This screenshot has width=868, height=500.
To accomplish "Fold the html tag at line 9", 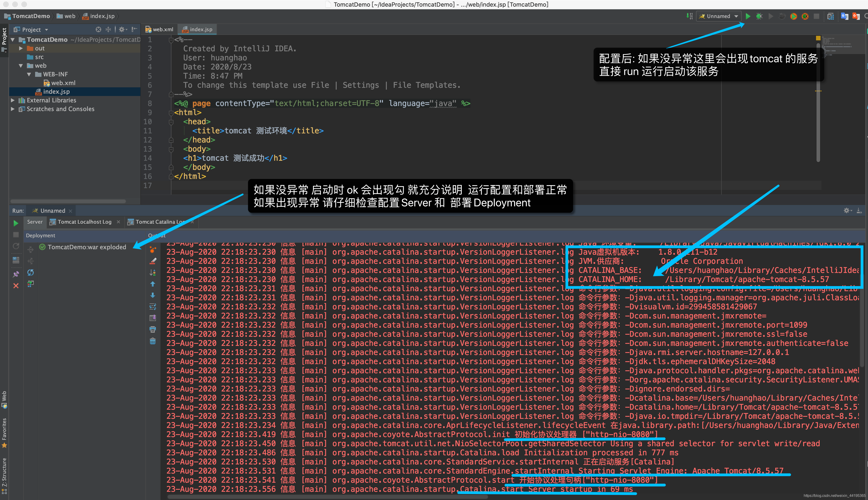I will (171, 113).
